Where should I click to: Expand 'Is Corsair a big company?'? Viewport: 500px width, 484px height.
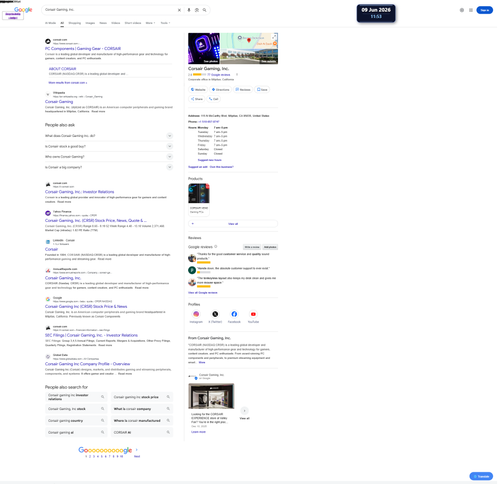pyautogui.click(x=109, y=167)
